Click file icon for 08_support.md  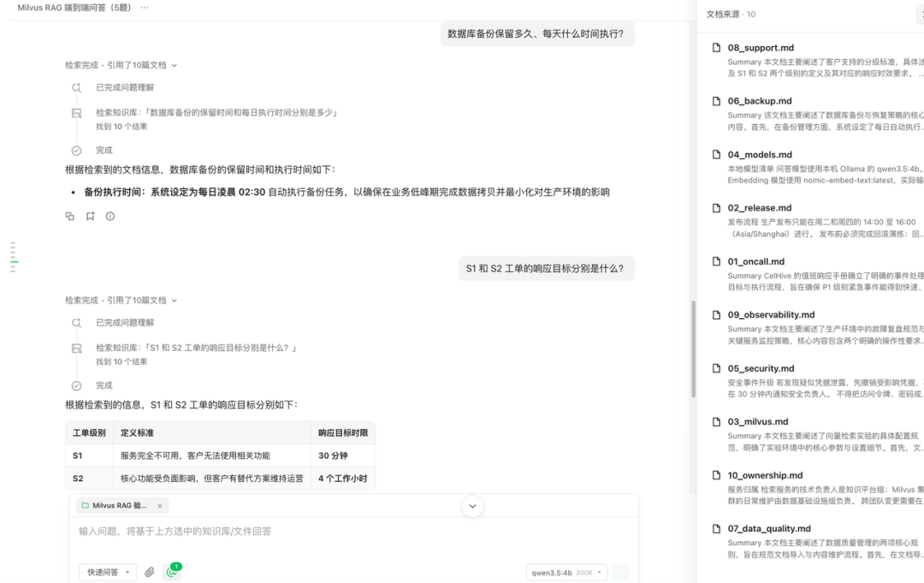tap(717, 48)
